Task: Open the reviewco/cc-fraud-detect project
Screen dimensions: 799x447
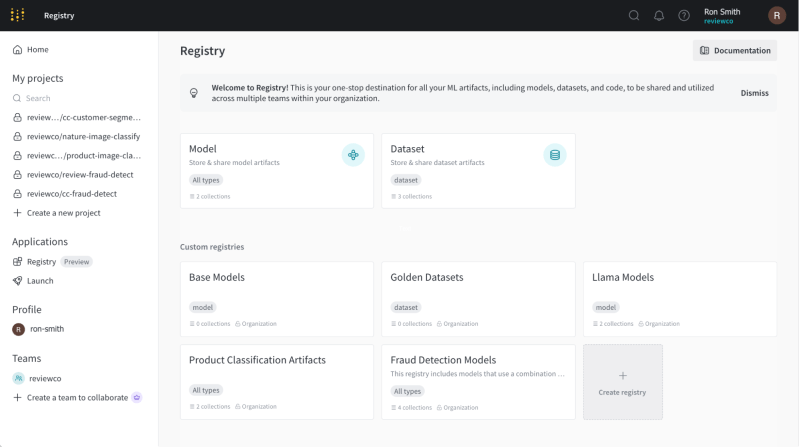Action: tap(73, 193)
